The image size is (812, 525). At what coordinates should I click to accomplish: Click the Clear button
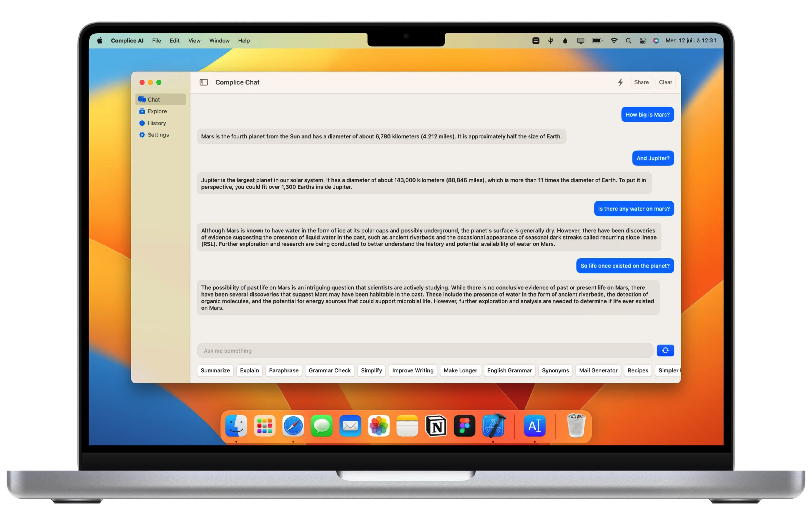tap(665, 82)
